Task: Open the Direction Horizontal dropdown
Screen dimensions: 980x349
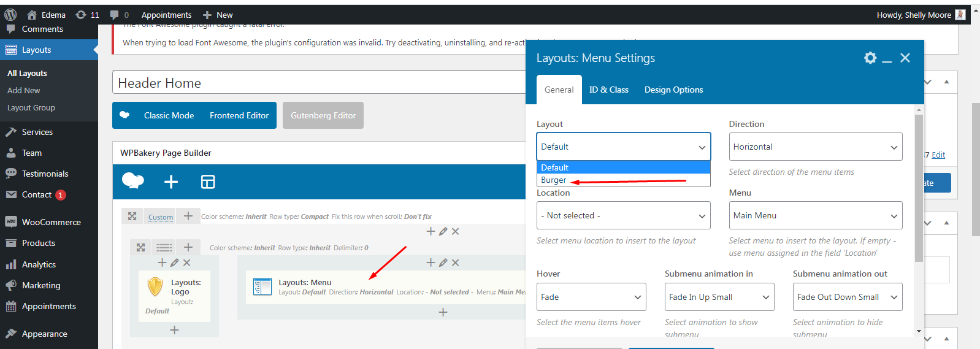Action: (x=816, y=147)
